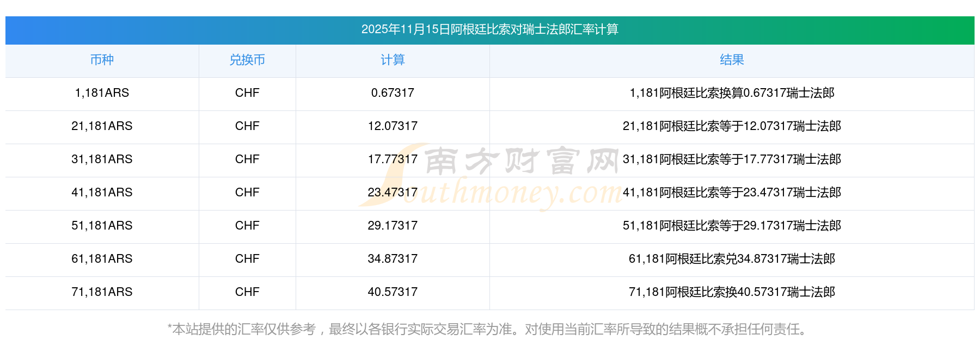The width and height of the screenshot is (980, 346).
Task: Click the '币种' column header
Action: (102, 60)
